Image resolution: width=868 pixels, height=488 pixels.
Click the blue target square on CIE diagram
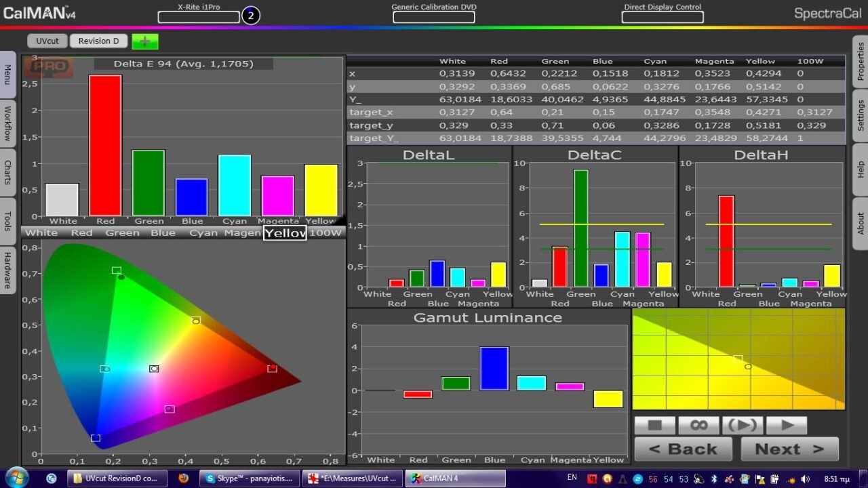(96, 439)
